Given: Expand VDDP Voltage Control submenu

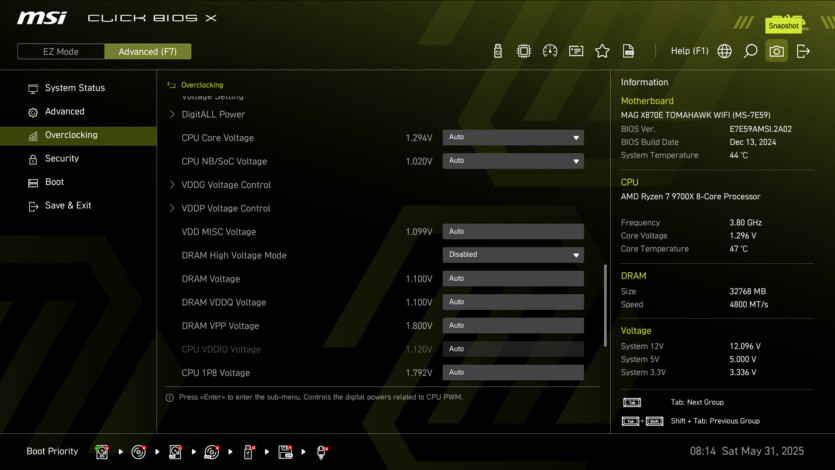Looking at the screenshot, I should click(226, 208).
